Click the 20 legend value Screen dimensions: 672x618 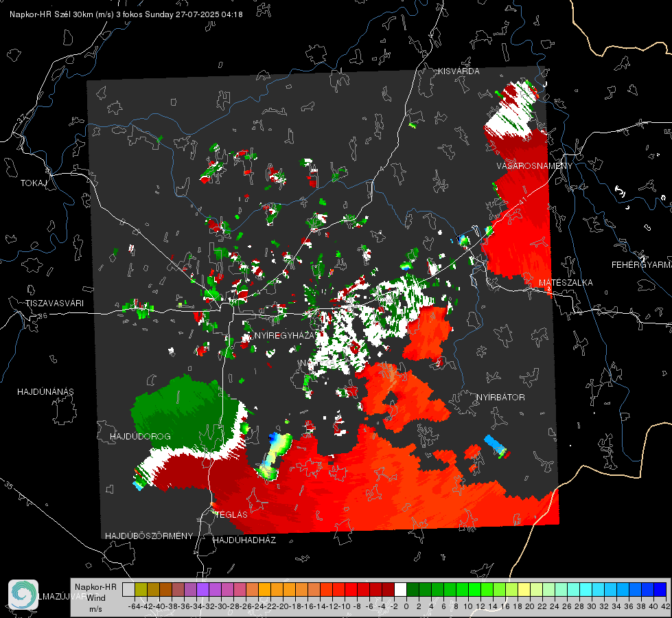point(530,606)
